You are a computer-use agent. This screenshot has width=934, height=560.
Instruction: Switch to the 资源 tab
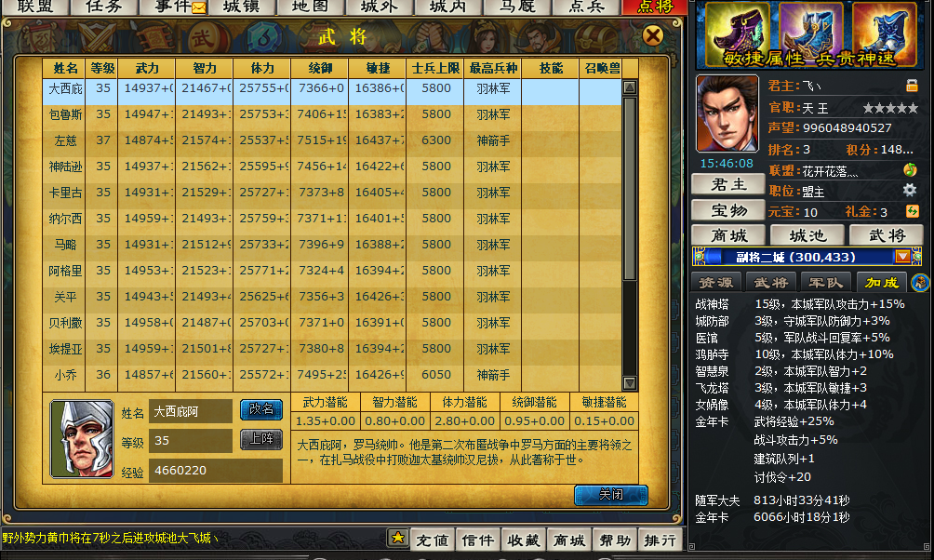point(716,283)
